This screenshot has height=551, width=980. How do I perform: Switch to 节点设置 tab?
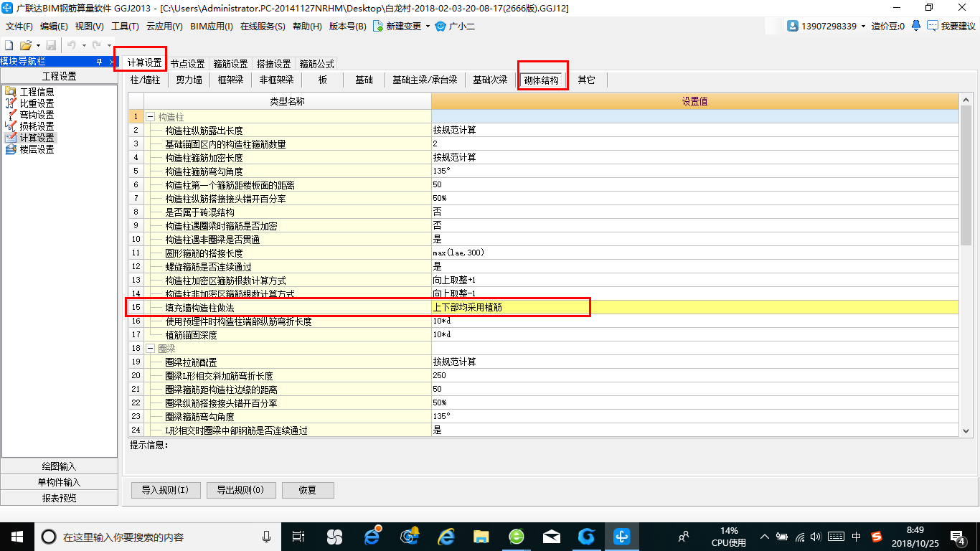click(x=187, y=64)
